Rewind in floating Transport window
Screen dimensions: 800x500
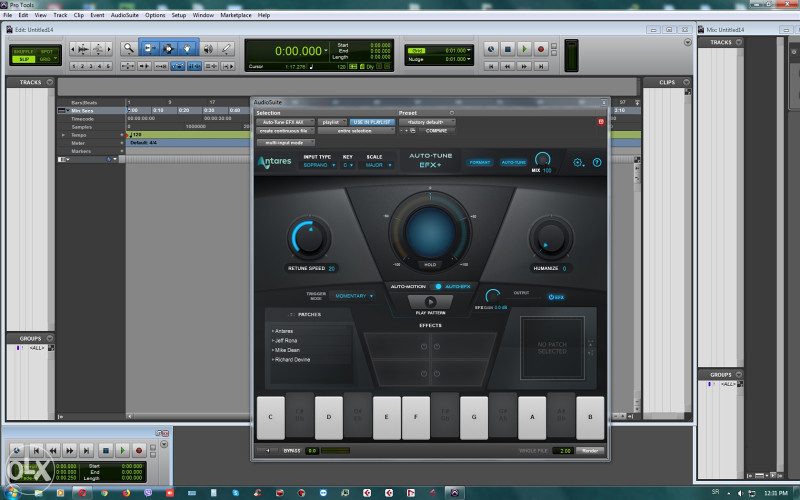(x=53, y=451)
